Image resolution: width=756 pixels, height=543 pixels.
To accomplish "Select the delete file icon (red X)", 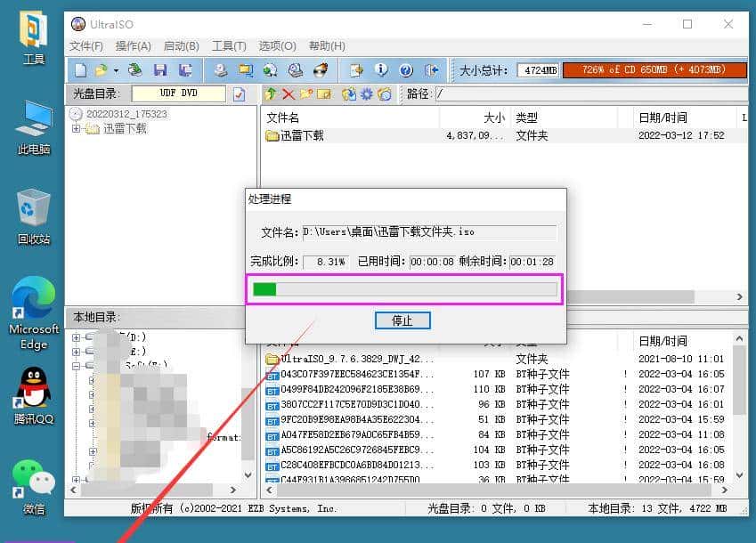I will (290, 93).
